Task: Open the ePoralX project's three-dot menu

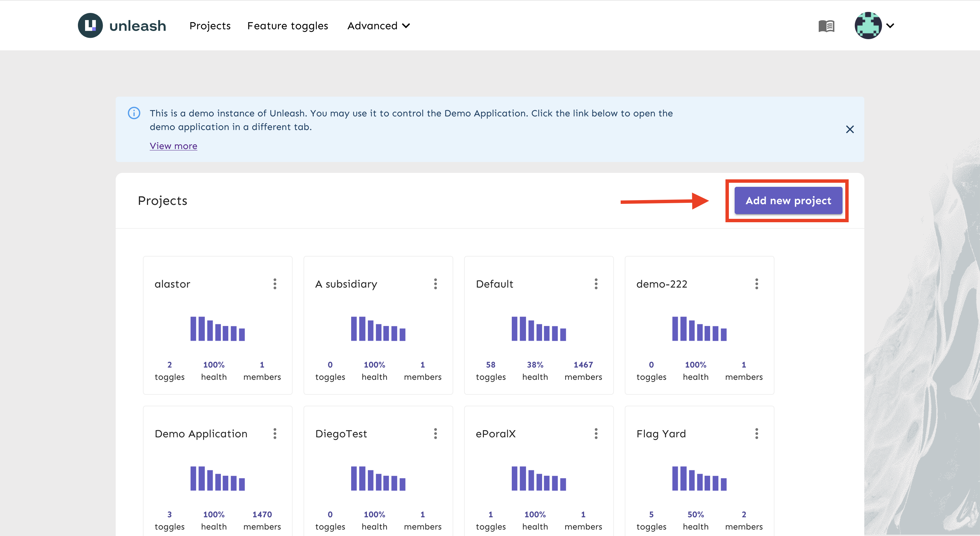Action: pos(596,434)
